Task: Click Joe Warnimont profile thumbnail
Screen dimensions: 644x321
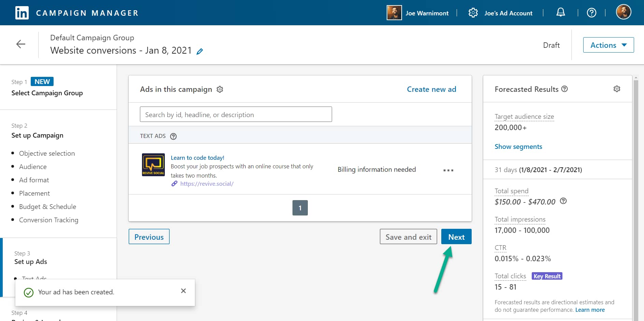Action: [x=394, y=13]
